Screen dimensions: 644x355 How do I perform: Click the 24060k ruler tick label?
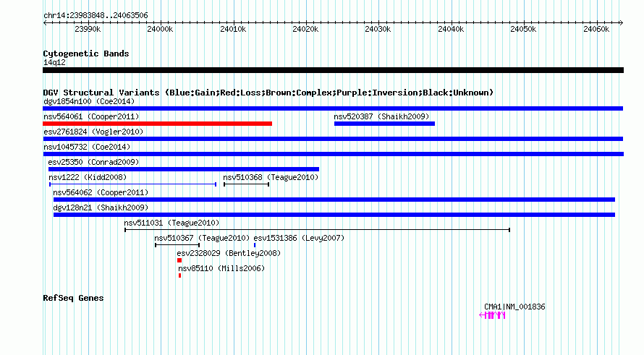pos(596,29)
